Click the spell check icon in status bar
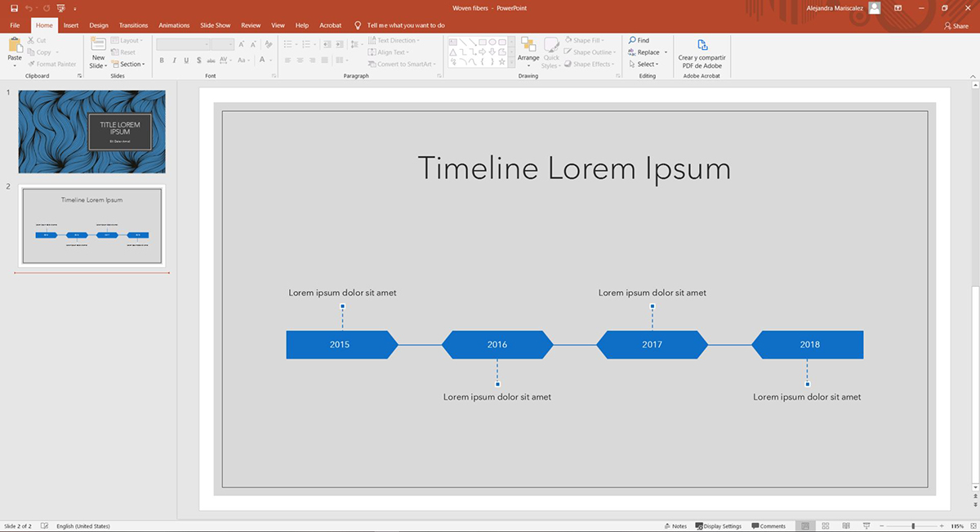 tap(44, 526)
